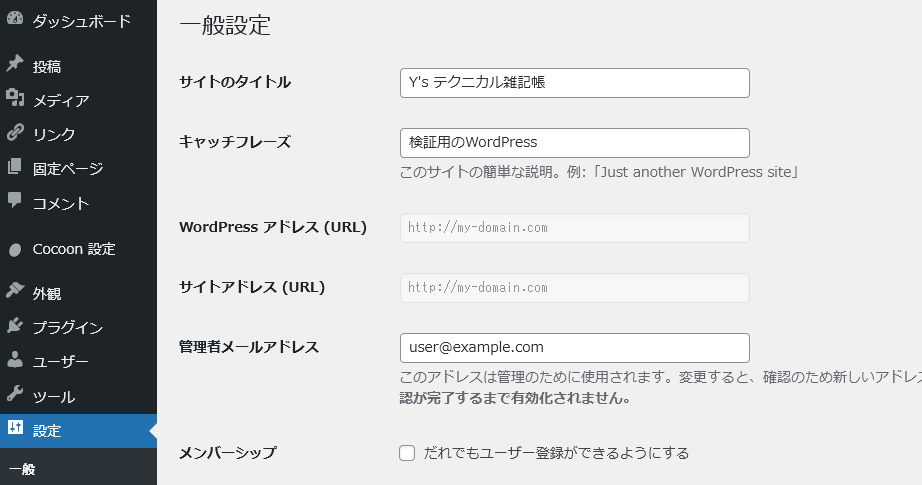922x485 pixels.
Task: Click the キャッチフレーズ tagline input field
Action: (x=574, y=143)
